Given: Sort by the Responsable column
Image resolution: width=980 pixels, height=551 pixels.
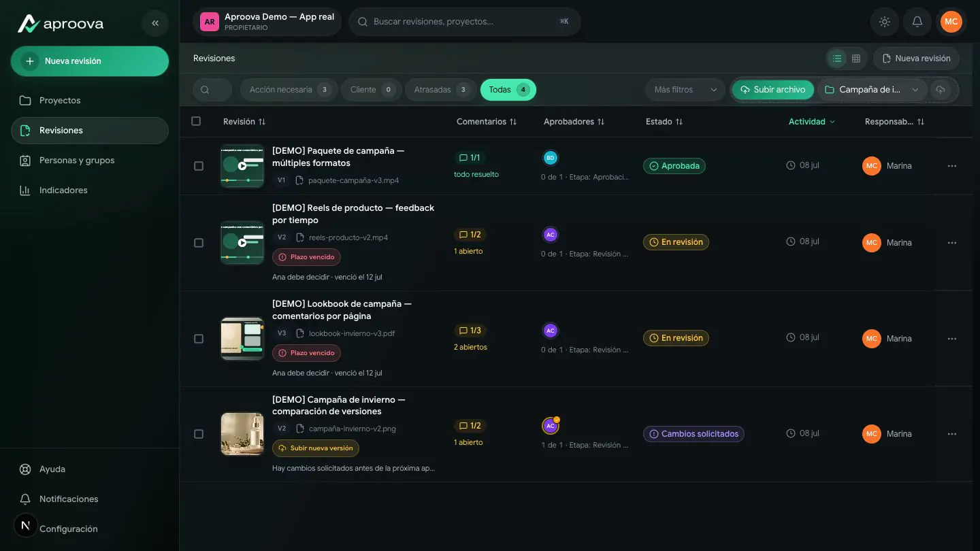Looking at the screenshot, I should coord(894,122).
